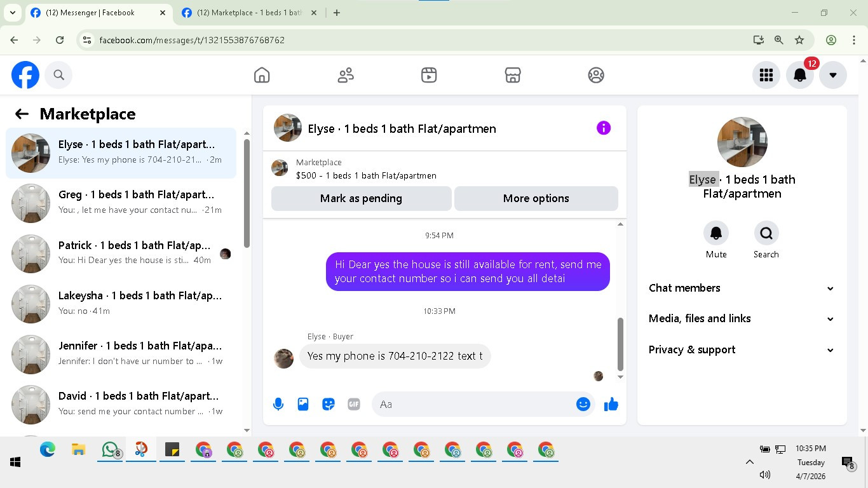868x488 pixels.
Task: Click the install app icon in address bar
Action: coord(758,40)
